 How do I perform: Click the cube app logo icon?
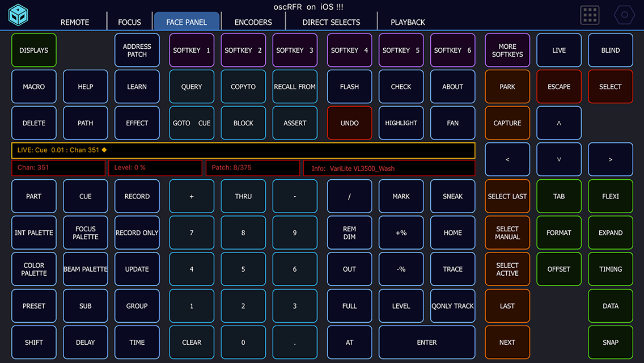point(19,15)
